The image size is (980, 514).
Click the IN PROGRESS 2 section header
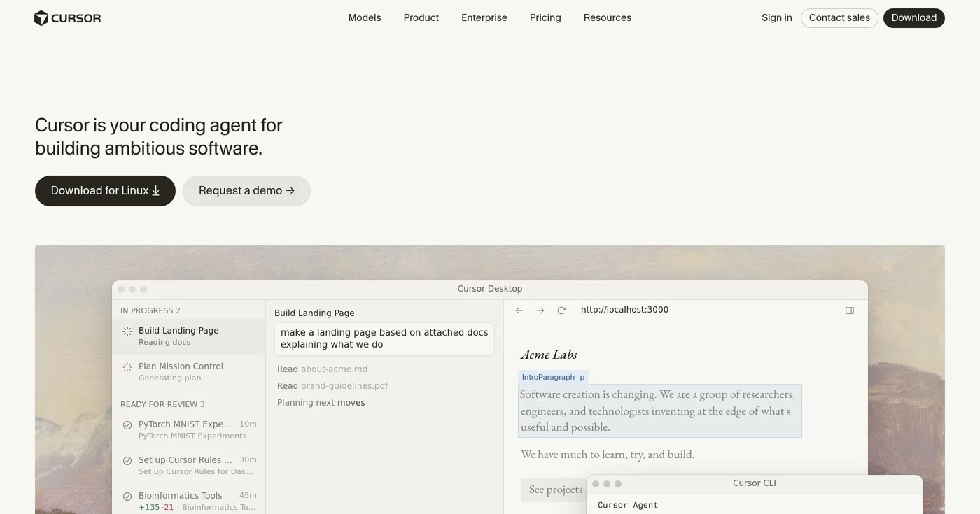(x=150, y=310)
